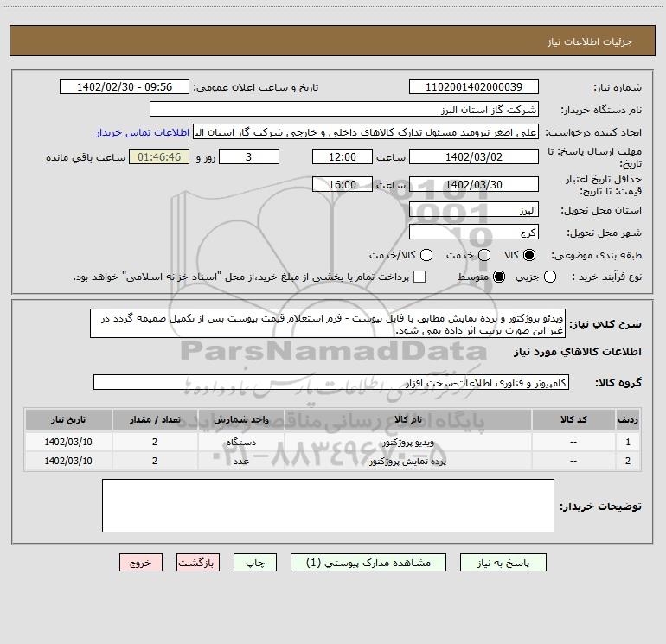
Task: Click the quantity cell in ویدیو پروژکتور row
Action: coord(155,442)
